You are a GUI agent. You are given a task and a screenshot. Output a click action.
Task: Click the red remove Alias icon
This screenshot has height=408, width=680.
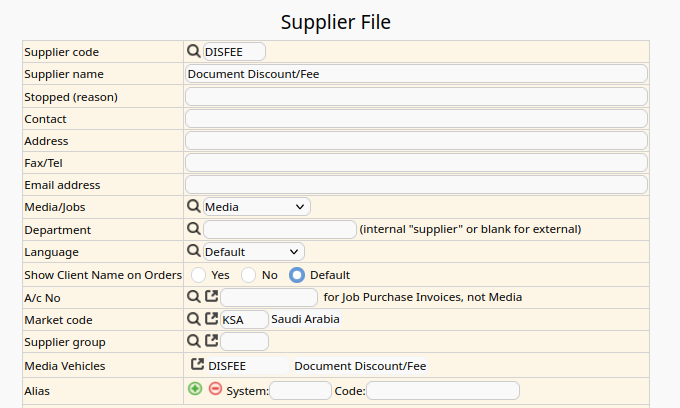pyautogui.click(x=215, y=389)
